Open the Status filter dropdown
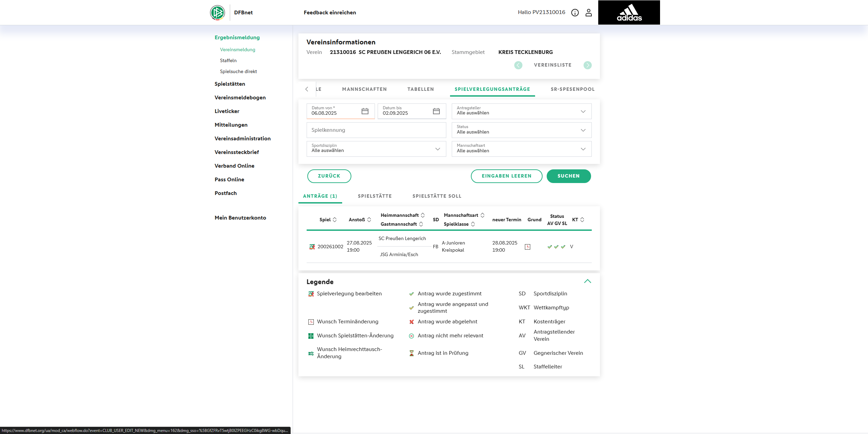868x434 pixels. 521,130
